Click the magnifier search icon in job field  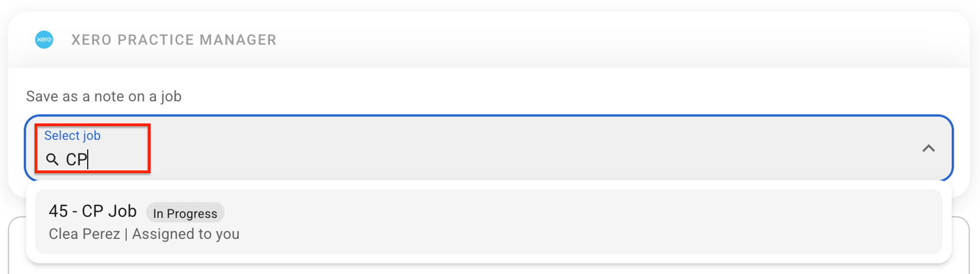point(52,159)
